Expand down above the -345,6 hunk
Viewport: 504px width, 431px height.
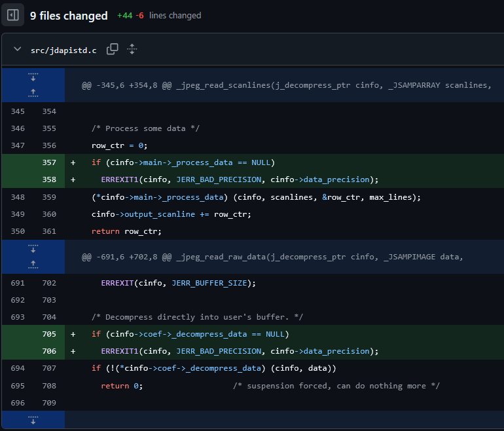pyautogui.click(x=33, y=77)
